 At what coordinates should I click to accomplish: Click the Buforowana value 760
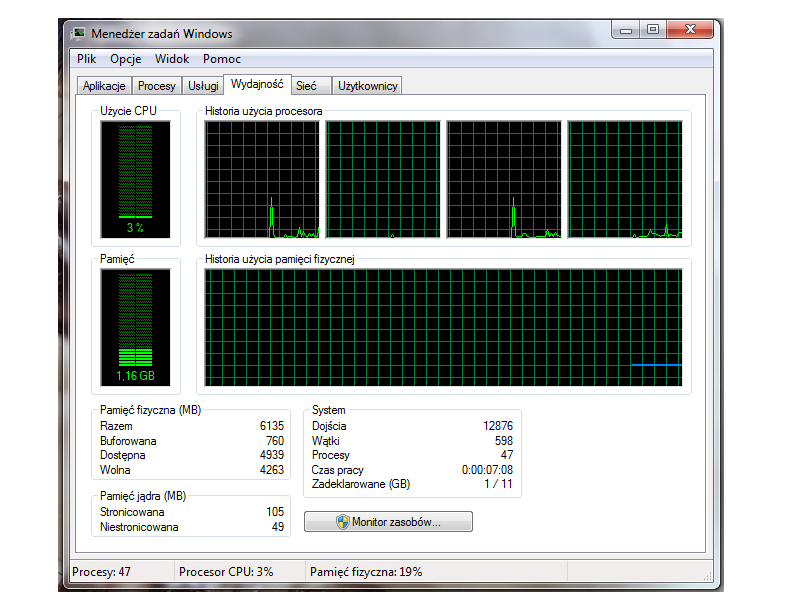pyautogui.click(x=274, y=441)
